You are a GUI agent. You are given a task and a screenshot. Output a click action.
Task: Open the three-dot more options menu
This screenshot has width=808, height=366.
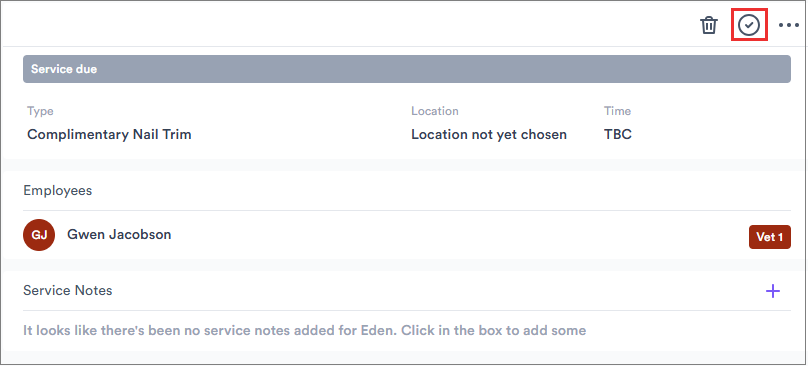[788, 25]
